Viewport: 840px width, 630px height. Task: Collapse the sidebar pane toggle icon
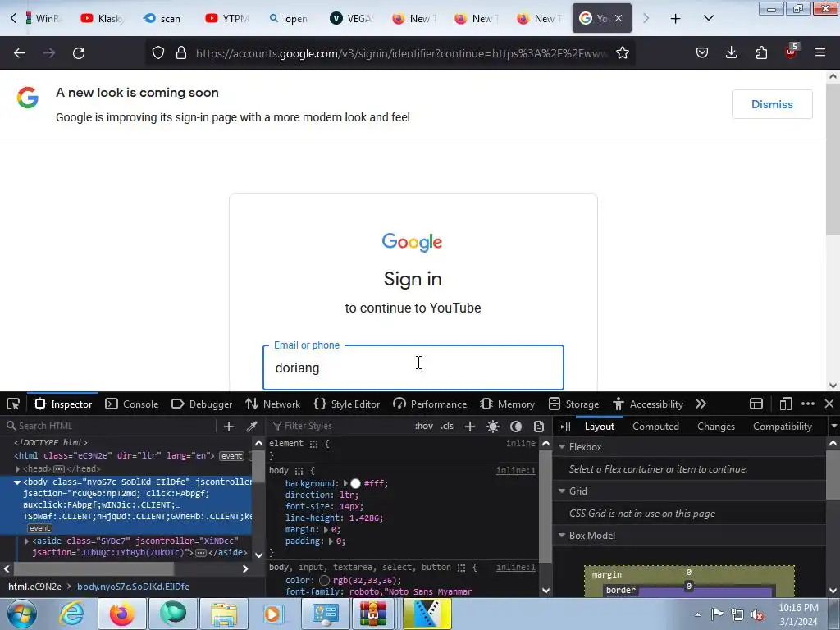pos(564,427)
